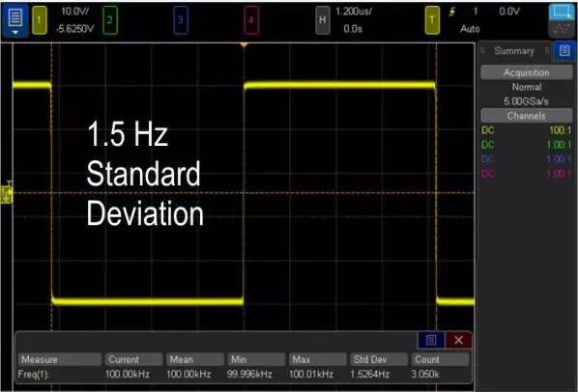Image resolution: width=578 pixels, height=392 pixels.
Task: Click the 10.0V/ vertical scale value
Action: click(74, 12)
